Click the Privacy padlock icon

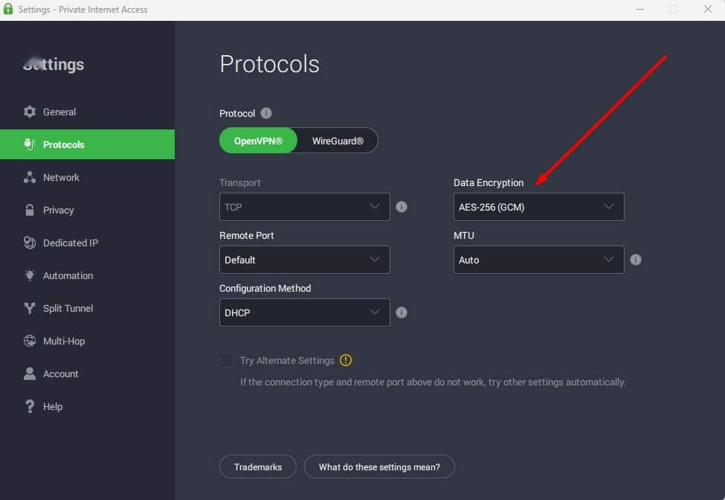pos(29,210)
